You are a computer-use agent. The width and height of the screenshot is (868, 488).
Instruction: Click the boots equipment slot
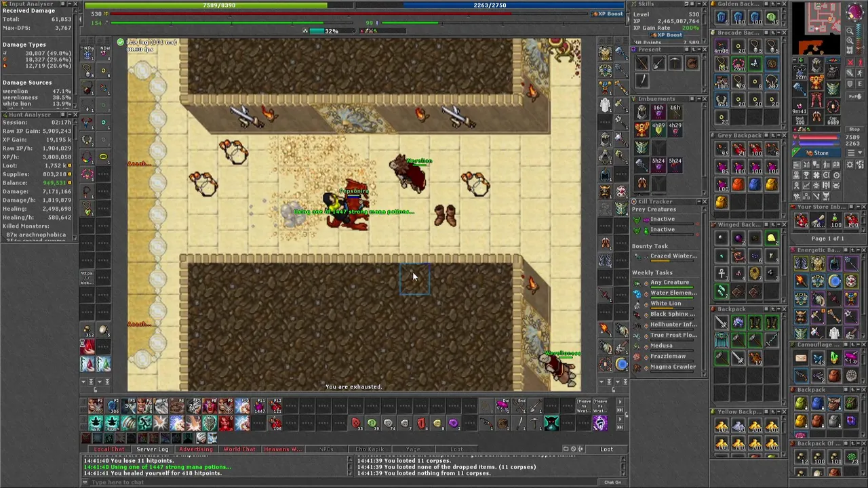[x=816, y=117]
